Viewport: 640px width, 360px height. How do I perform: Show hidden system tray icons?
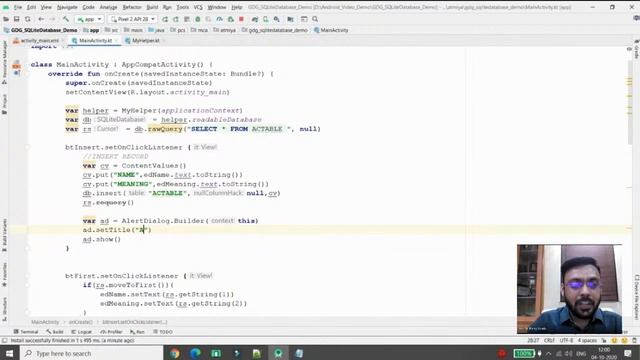(x=549, y=353)
